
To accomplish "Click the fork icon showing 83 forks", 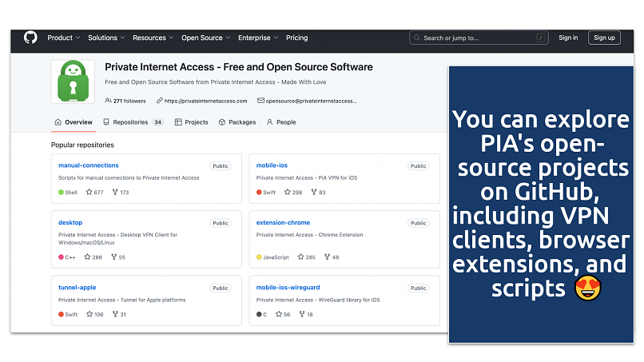I will pos(314,192).
